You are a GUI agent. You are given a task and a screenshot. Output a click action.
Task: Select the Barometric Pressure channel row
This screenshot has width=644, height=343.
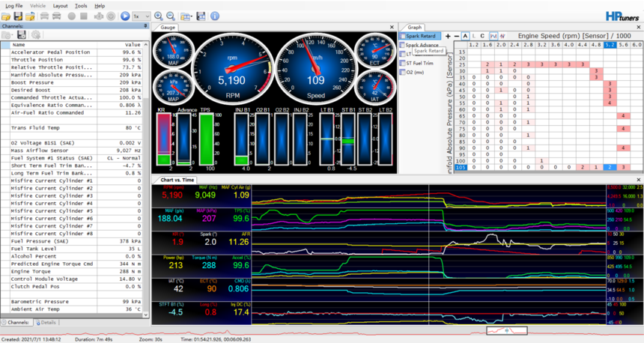point(72,302)
